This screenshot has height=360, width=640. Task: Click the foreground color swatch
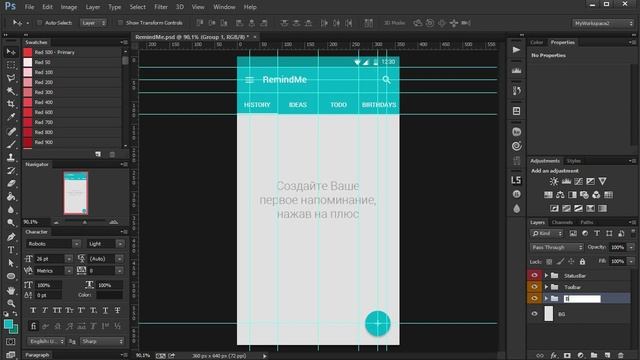8,324
